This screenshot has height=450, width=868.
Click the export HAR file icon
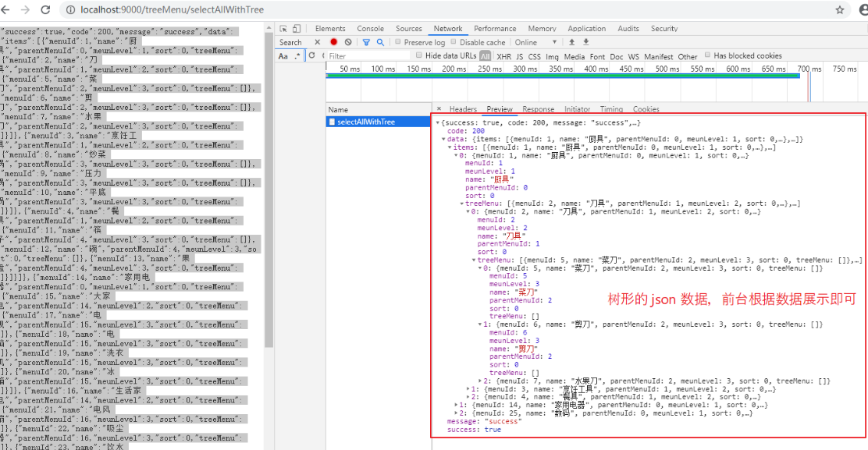click(586, 41)
